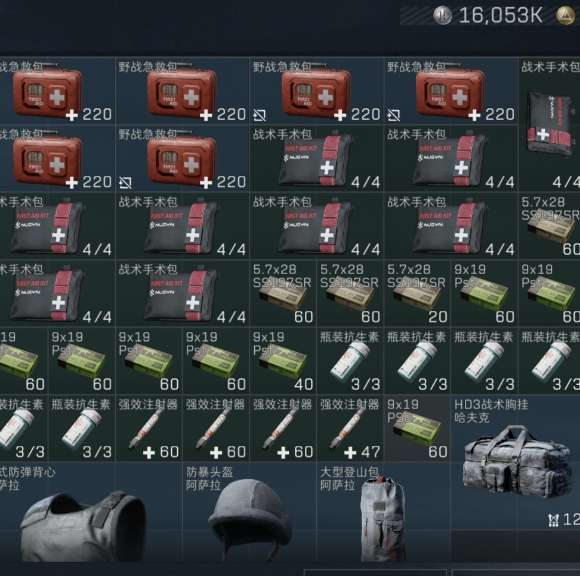
Task: Click the lock icon on the second-row 野战急救包
Action: [x=125, y=183]
